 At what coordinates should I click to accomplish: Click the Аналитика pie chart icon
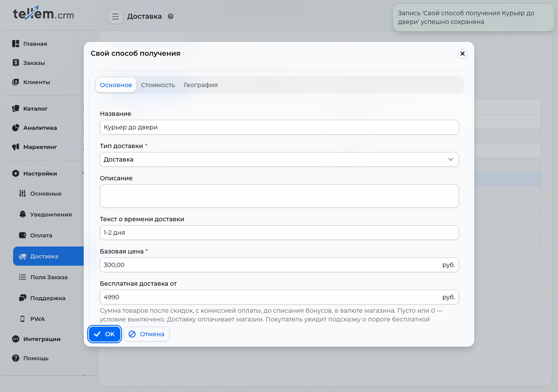(16, 128)
